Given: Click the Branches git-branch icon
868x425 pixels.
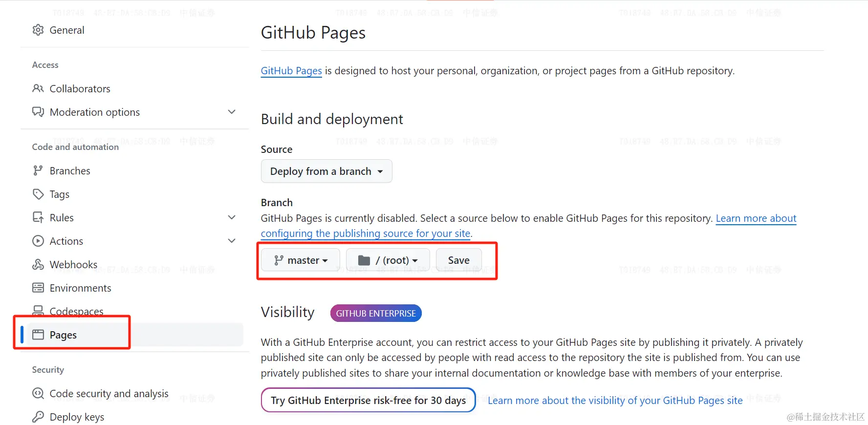Looking at the screenshot, I should point(38,170).
